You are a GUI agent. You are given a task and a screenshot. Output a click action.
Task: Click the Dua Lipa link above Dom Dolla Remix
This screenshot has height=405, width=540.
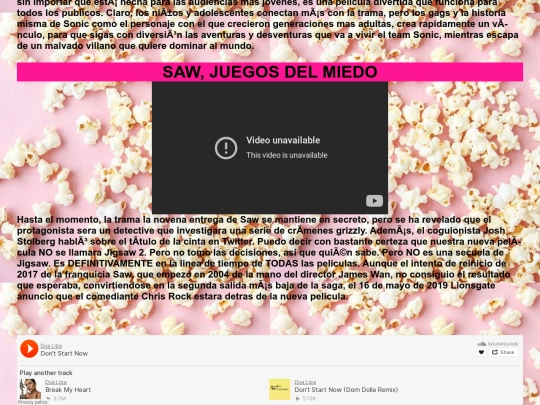[305, 382]
